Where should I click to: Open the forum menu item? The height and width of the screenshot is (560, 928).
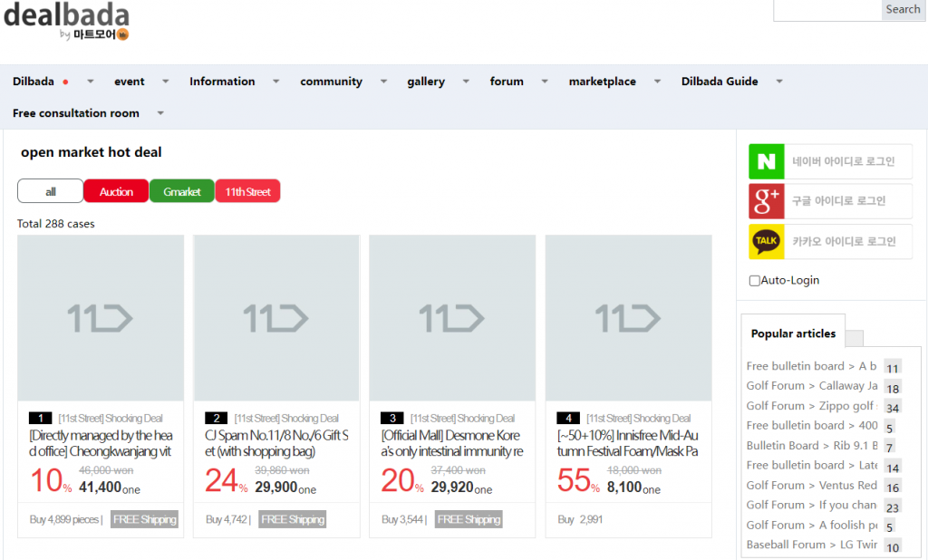click(507, 81)
